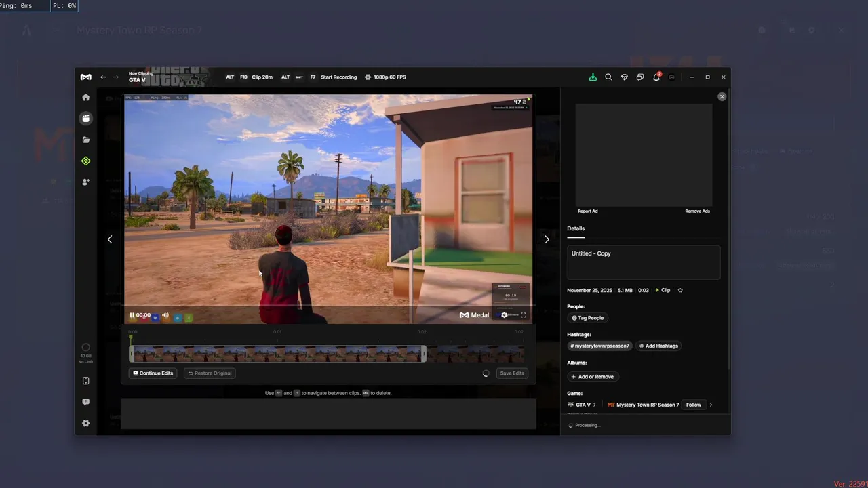Image resolution: width=868 pixels, height=488 pixels.
Task: Click the green playhead marker
Action: pos(131,337)
